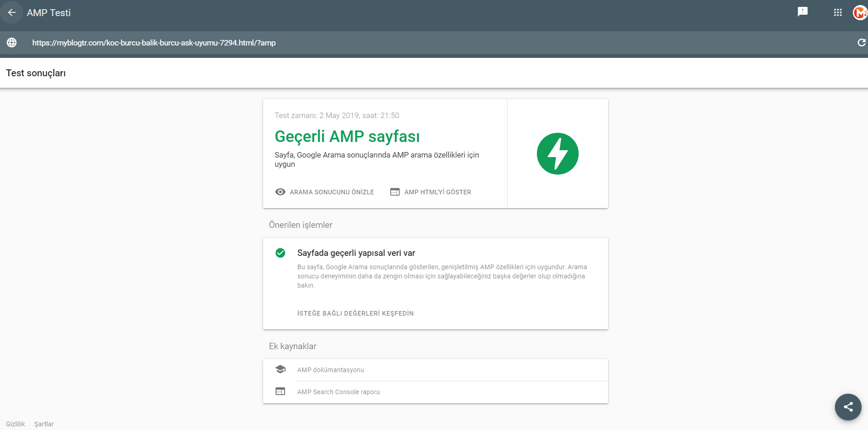Screen dimensions: 868x430
Task: Open the AMP Search Console raporu link
Action: click(338, 392)
